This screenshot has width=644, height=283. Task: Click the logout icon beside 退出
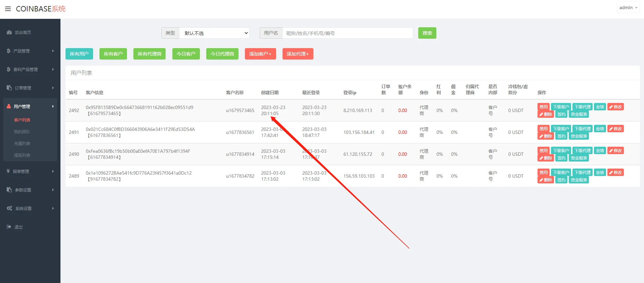click(x=9, y=227)
